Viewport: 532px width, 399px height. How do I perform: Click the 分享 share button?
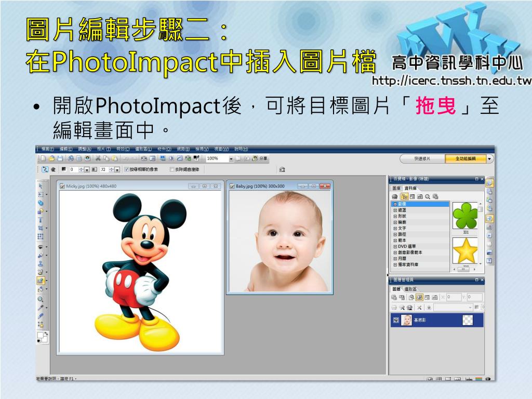point(261,158)
